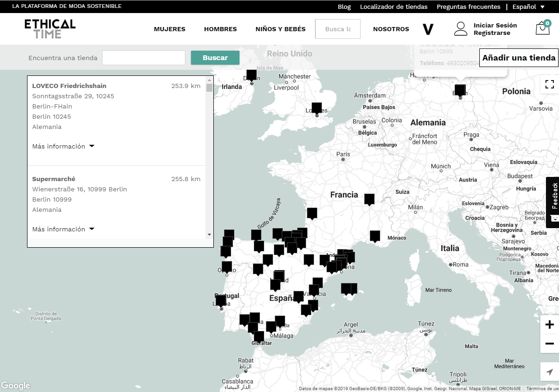Open the Español language dropdown
This screenshot has height=392, width=559.
pyautogui.click(x=528, y=7)
